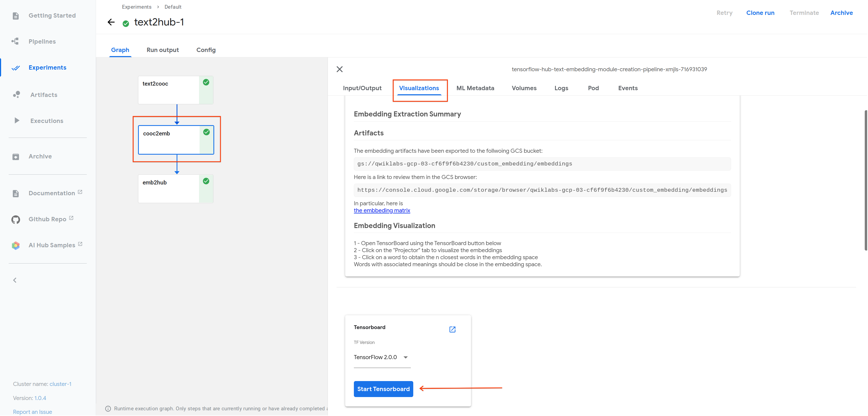
Task: Switch to the Logs tab
Action: [x=561, y=88]
